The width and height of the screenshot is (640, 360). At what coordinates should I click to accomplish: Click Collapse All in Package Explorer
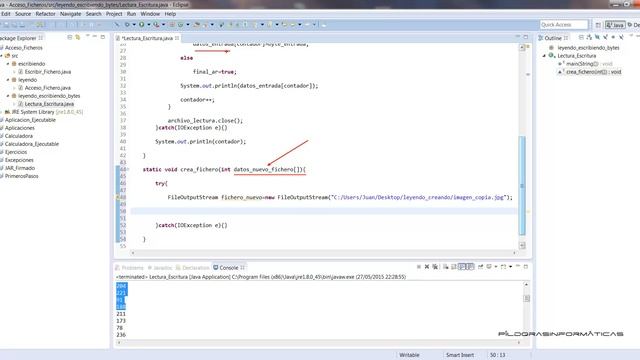(70, 37)
